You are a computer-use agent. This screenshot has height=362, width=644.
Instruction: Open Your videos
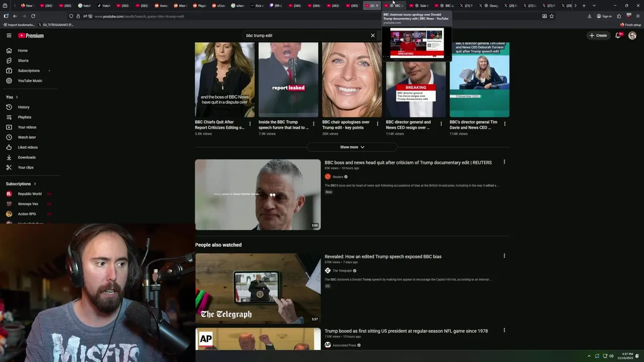pyautogui.click(x=27, y=127)
